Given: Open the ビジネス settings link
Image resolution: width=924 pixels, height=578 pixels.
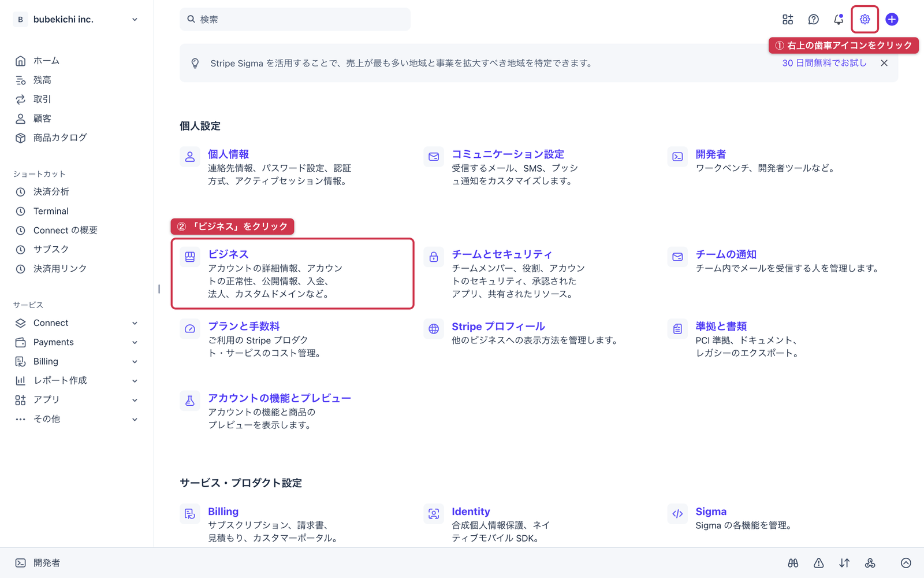Looking at the screenshot, I should click(228, 254).
